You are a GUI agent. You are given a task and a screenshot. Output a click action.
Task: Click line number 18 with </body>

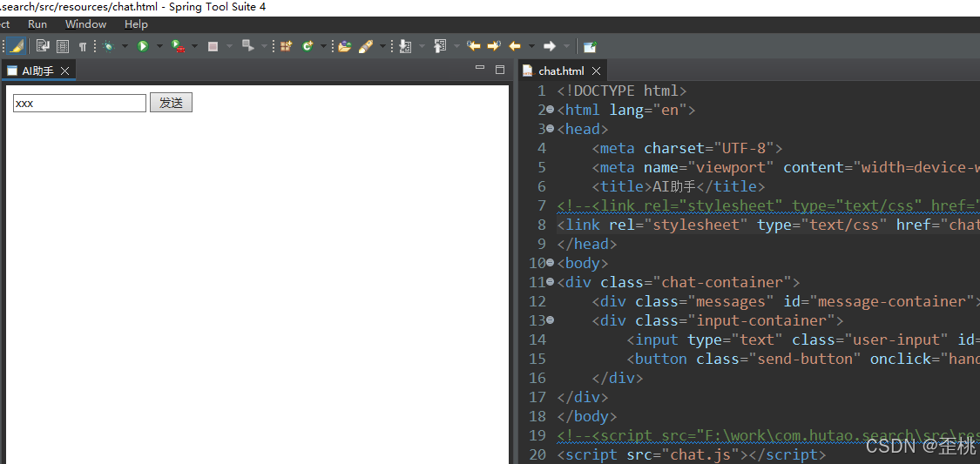point(537,416)
